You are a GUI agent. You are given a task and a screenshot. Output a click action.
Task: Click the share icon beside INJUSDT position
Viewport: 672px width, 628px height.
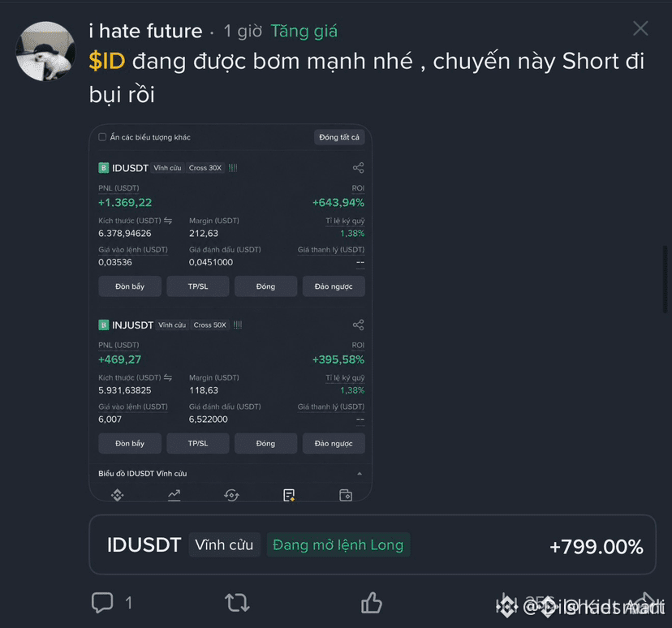point(358,325)
